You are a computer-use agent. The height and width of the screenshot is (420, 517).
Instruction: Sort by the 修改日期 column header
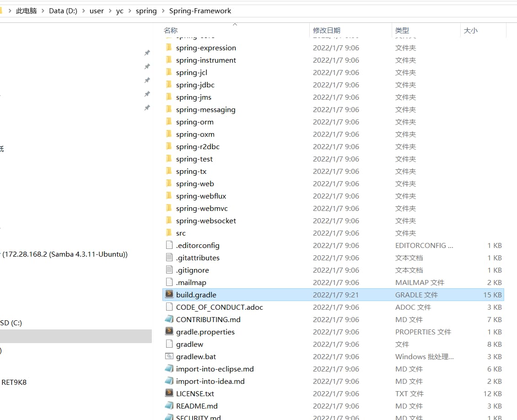point(326,30)
